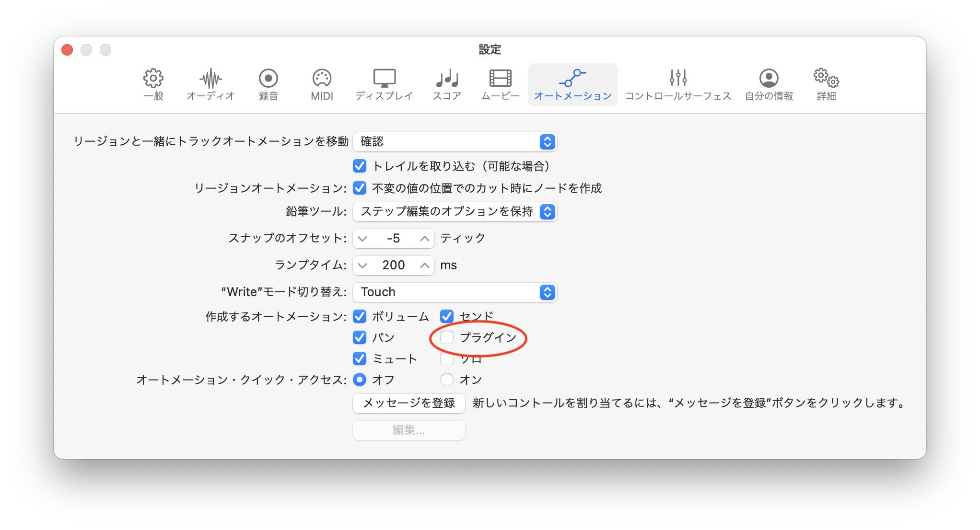Open the Pencil tool (鉛筆ツール) dropdown

[x=455, y=211]
